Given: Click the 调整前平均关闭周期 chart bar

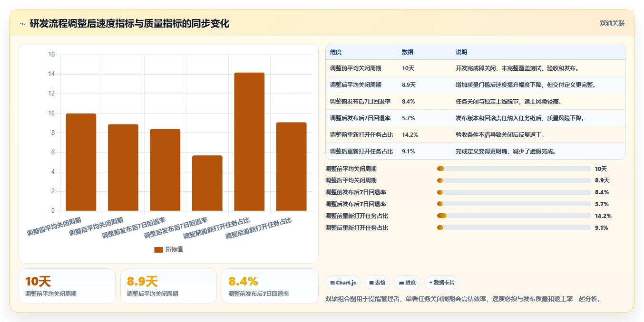Looking at the screenshot, I should pyautogui.click(x=81, y=162).
